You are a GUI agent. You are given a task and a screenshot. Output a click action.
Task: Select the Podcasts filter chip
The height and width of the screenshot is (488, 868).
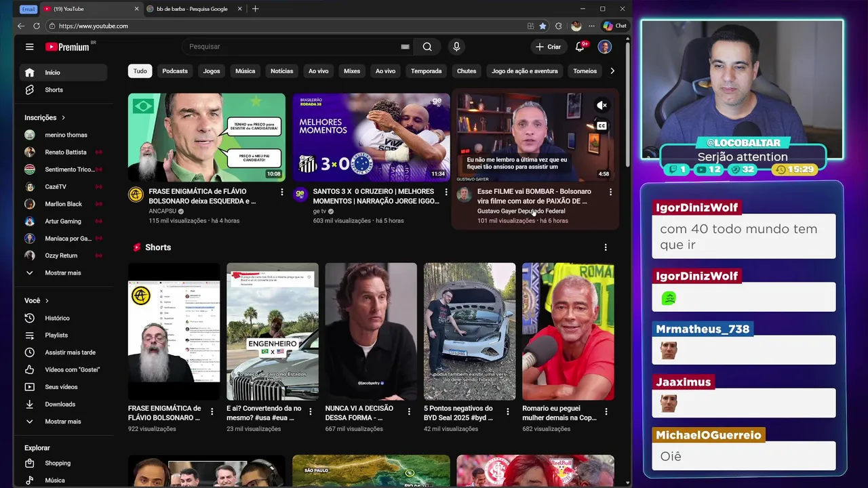coord(175,71)
